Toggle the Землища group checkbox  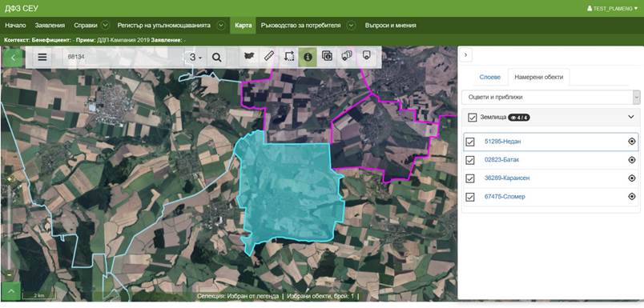coord(473,118)
